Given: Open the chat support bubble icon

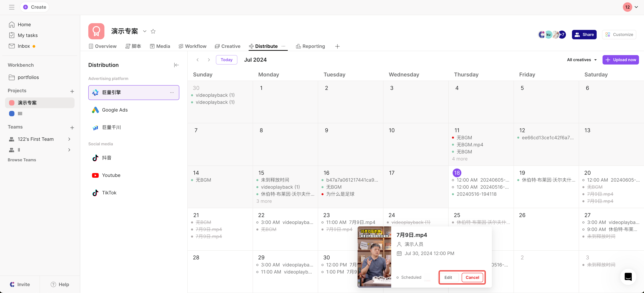Looking at the screenshot, I should pos(628,277).
